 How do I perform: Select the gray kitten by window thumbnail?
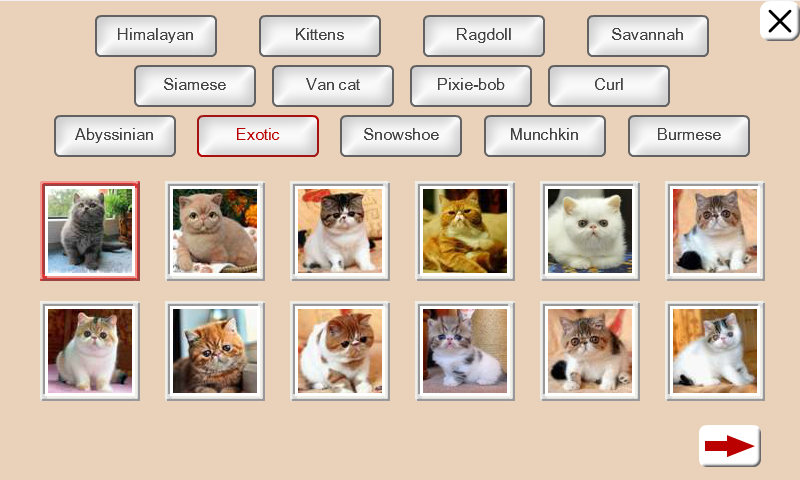tap(90, 231)
